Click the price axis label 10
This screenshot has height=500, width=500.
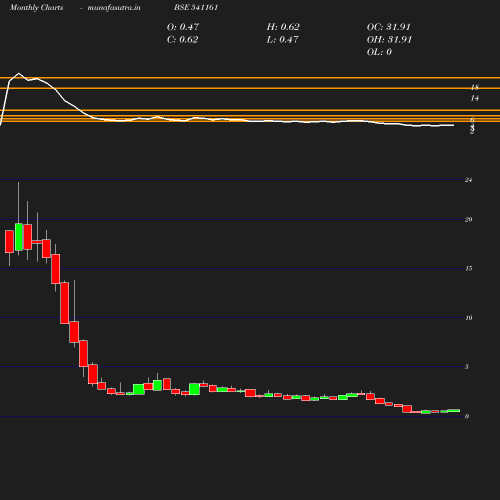[468, 318]
